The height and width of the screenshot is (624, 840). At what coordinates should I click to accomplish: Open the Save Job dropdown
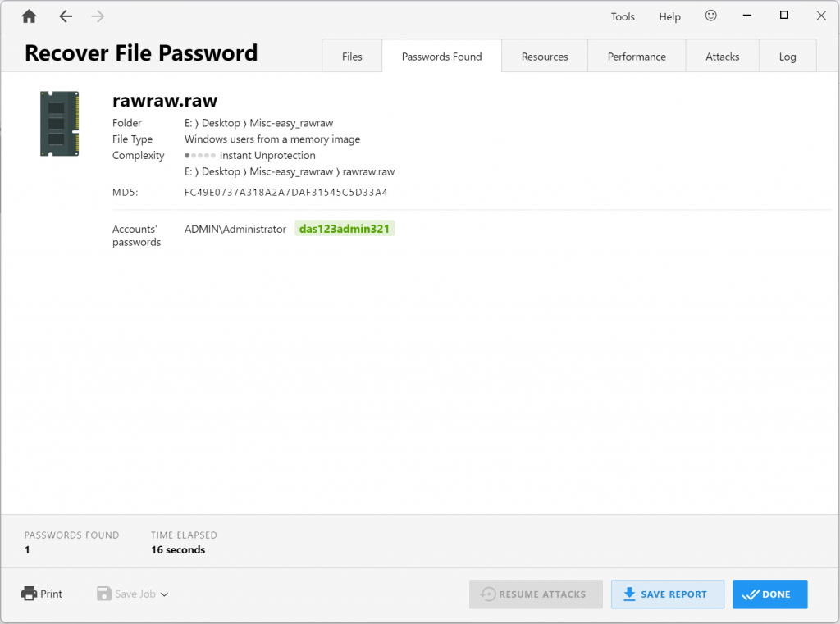(x=132, y=594)
